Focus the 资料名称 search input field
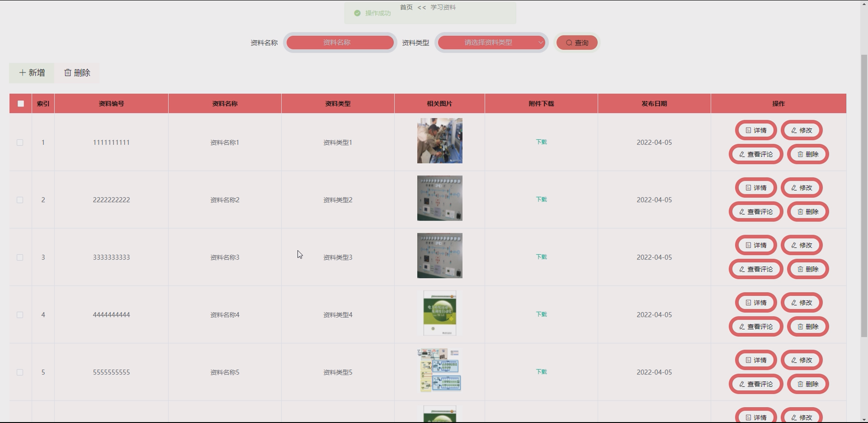Image resolution: width=868 pixels, height=423 pixels. pos(340,43)
